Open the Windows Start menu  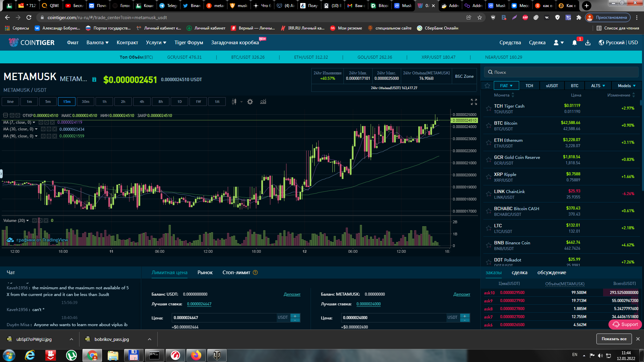[x=9, y=355]
